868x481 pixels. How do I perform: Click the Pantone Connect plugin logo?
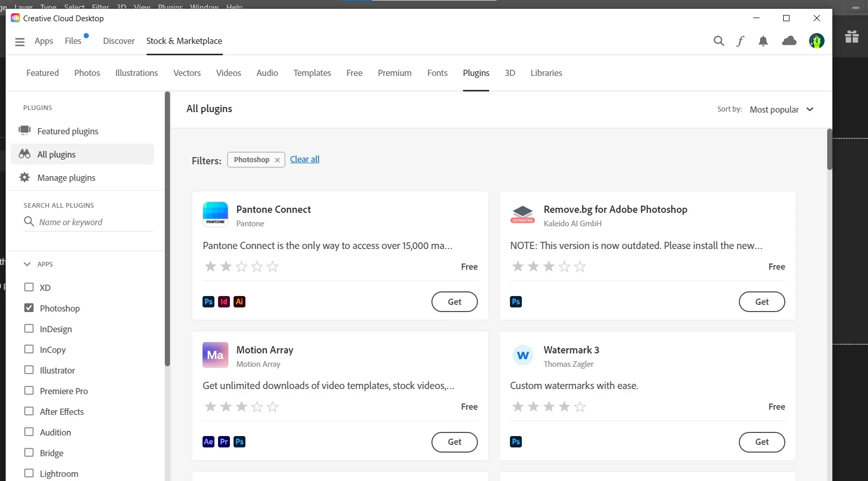pyautogui.click(x=215, y=214)
